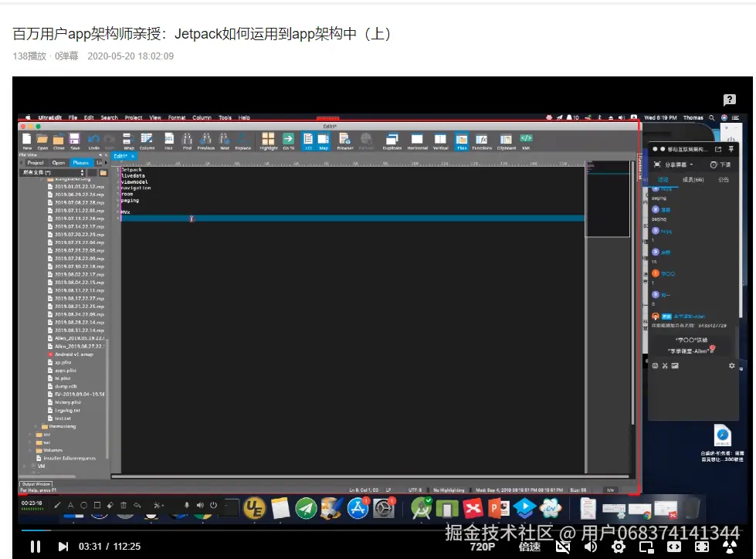The width and height of the screenshot is (756, 559).
Task: Click the Vertical split icon
Action: coord(440,141)
